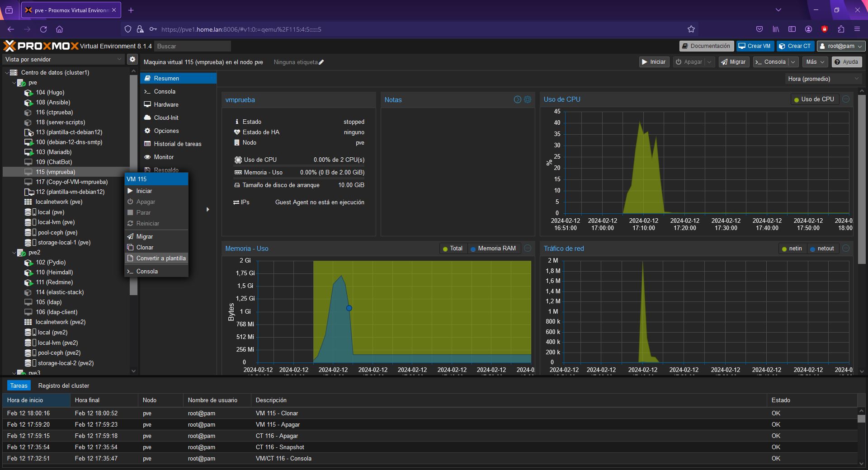
Task: Choose Convertir a plantilla in context menu
Action: tap(156, 258)
